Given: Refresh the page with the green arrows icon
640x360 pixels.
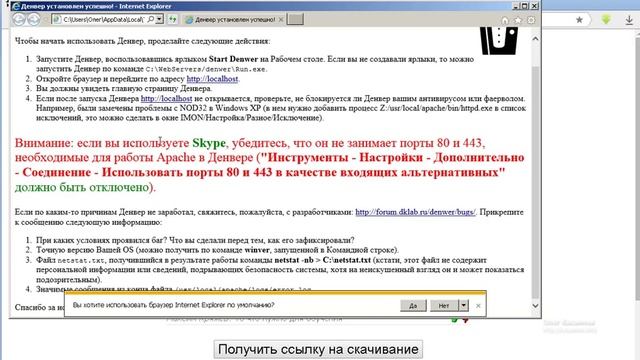Looking at the screenshot, I should tap(172, 19).
